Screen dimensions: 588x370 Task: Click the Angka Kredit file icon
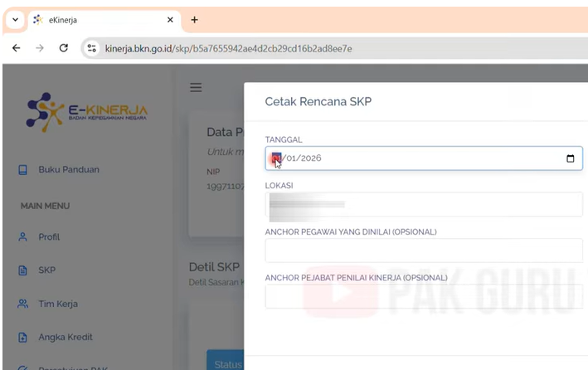coord(23,338)
